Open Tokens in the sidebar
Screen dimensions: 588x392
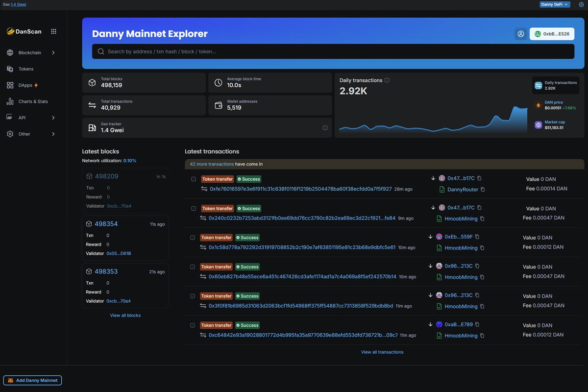[x=26, y=69]
